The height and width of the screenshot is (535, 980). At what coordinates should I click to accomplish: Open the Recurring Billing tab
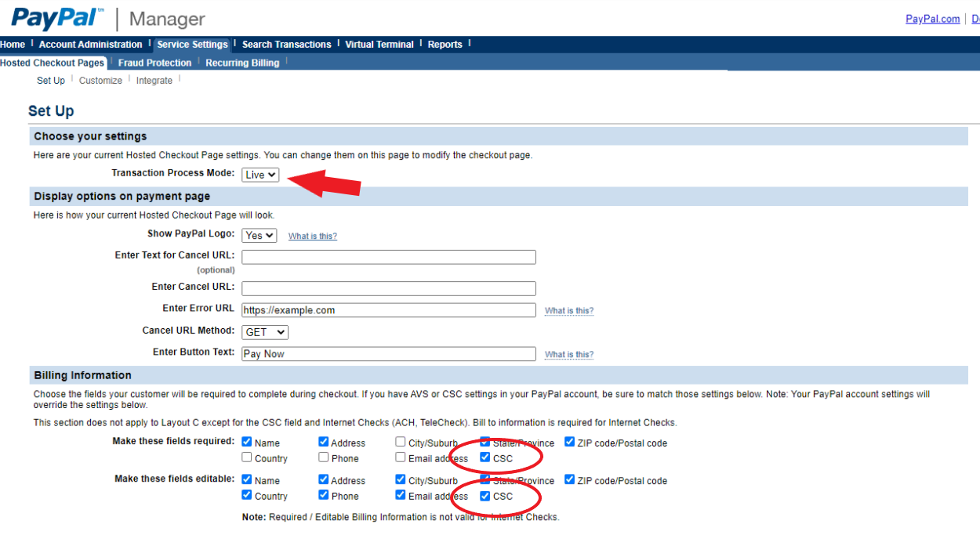click(x=242, y=63)
